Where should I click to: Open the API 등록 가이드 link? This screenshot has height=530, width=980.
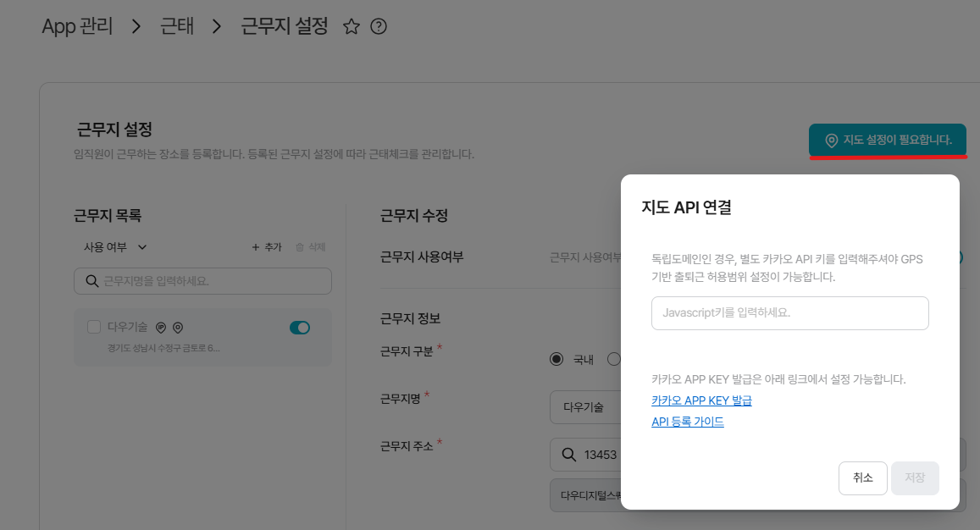point(687,422)
